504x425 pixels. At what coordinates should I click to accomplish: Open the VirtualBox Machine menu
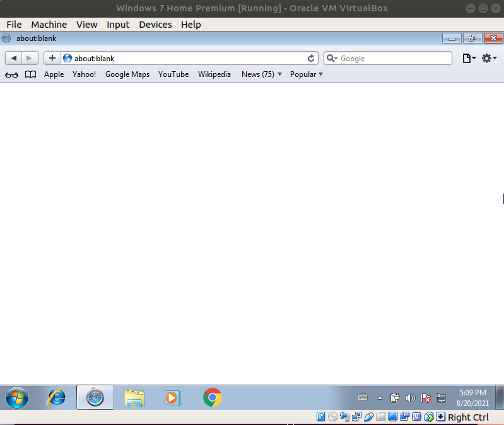(49, 25)
